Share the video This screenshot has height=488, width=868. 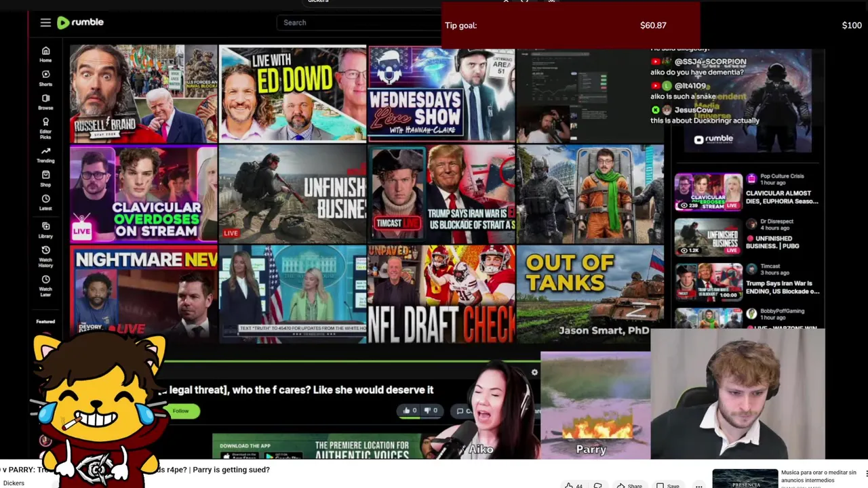[629, 485]
